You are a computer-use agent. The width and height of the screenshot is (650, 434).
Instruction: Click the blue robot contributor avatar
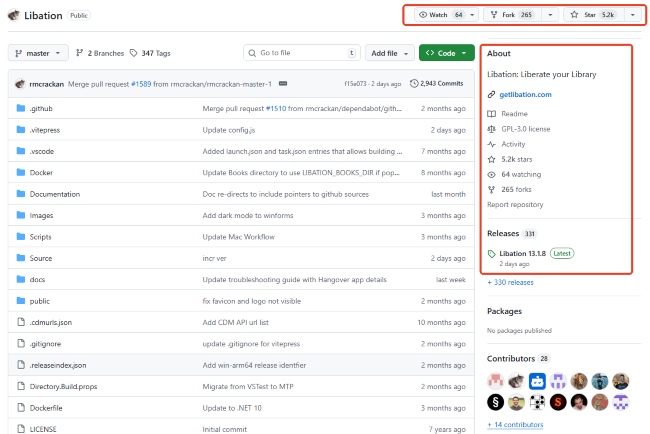[x=537, y=381]
